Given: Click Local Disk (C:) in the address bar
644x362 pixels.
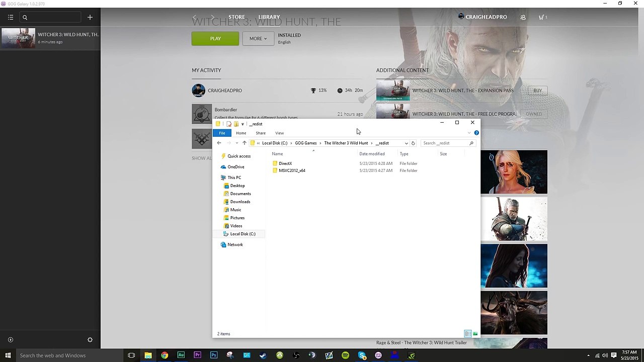Looking at the screenshot, I should (275, 143).
